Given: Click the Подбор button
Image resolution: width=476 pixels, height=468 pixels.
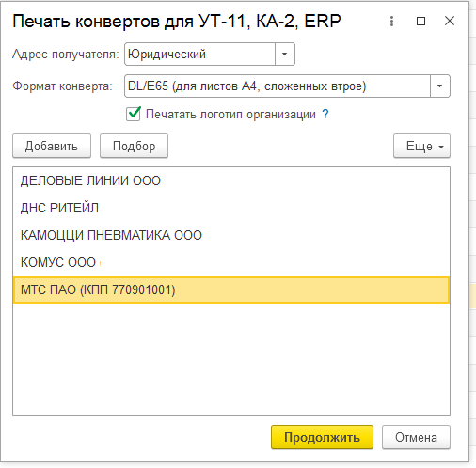Looking at the screenshot, I should point(134,146).
